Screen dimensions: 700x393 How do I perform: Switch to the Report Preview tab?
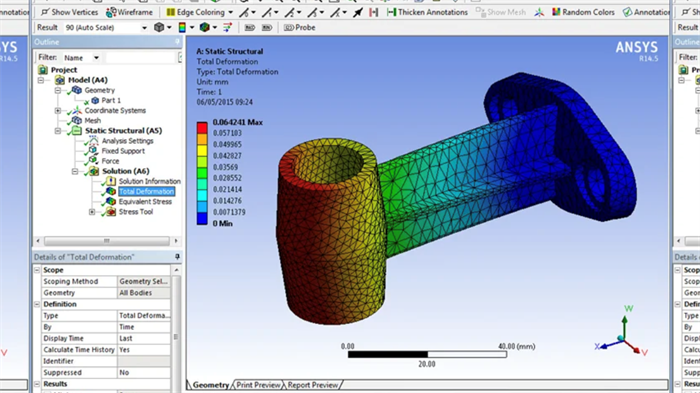click(312, 385)
